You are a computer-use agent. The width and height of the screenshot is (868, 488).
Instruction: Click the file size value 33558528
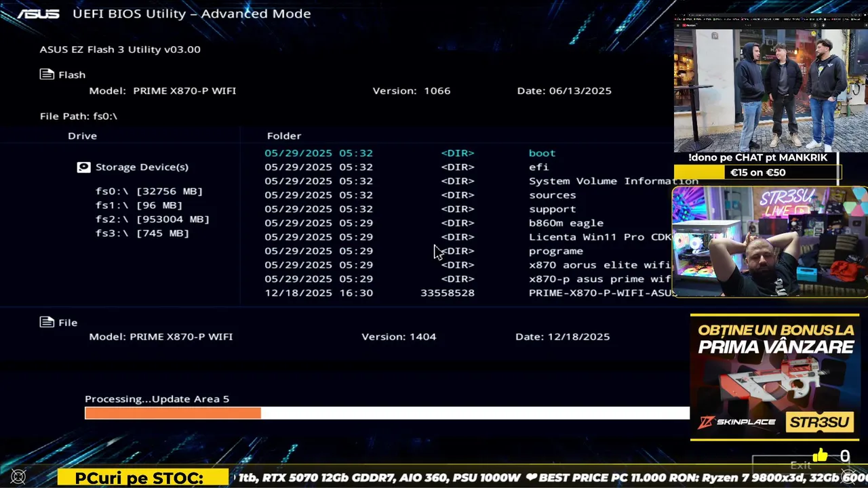coord(448,293)
